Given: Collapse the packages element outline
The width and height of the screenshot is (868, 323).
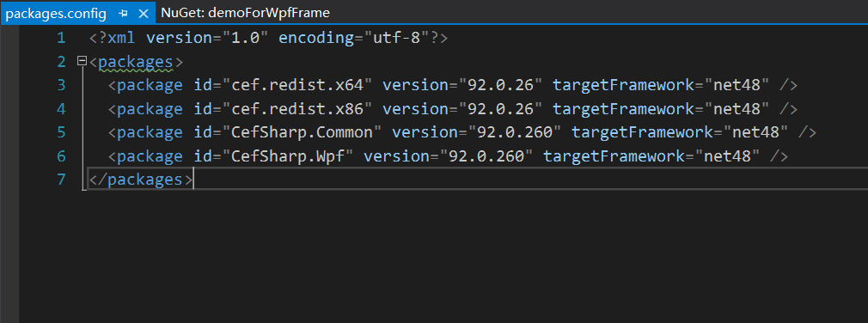Looking at the screenshot, I should (x=82, y=61).
